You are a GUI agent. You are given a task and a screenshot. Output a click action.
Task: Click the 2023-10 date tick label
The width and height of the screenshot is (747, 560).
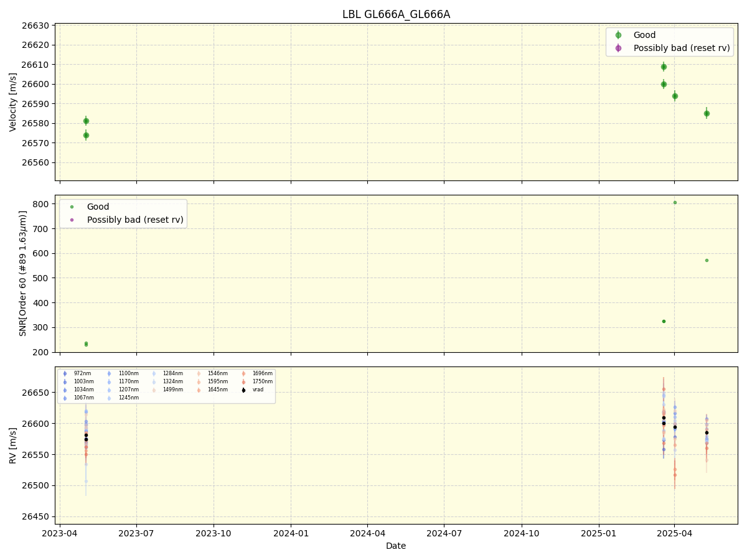pyautogui.click(x=214, y=533)
